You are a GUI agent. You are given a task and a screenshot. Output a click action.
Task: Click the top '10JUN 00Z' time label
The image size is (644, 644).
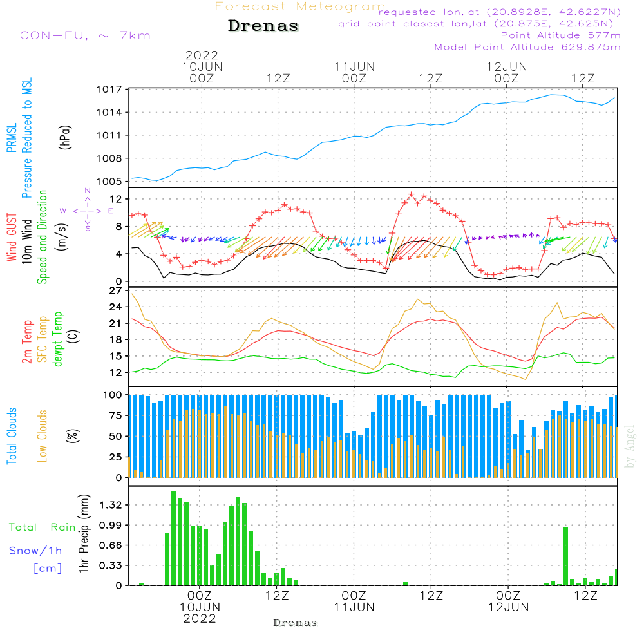(x=202, y=72)
